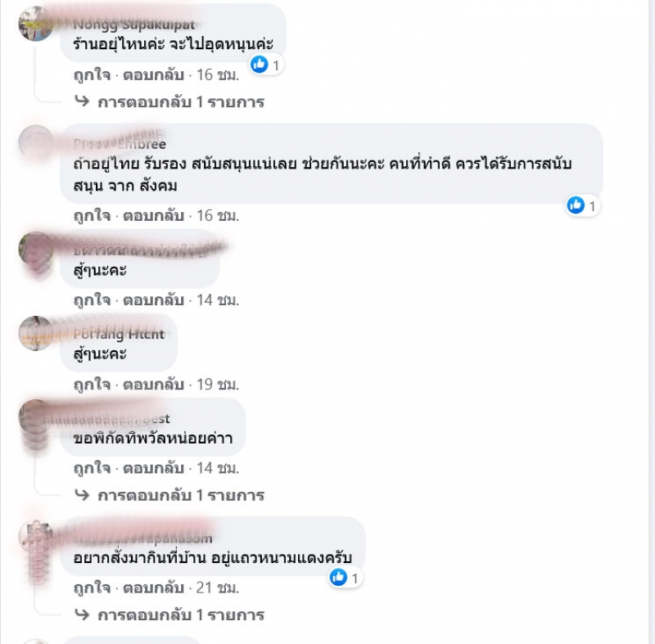Like the first "สู้ๆนะคะ" comment posted 14 ชม.

(x=92, y=300)
